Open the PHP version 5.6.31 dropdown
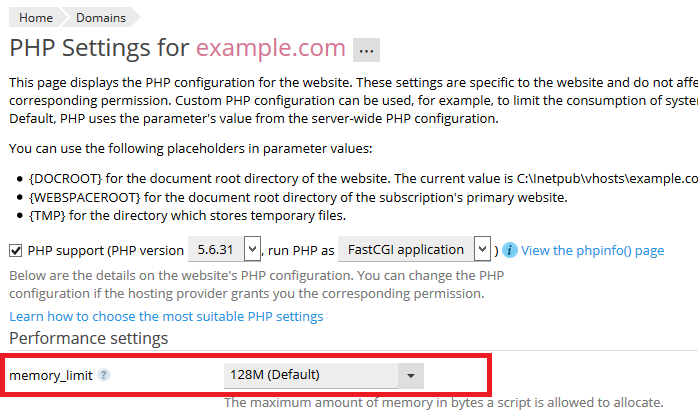 (x=216, y=249)
